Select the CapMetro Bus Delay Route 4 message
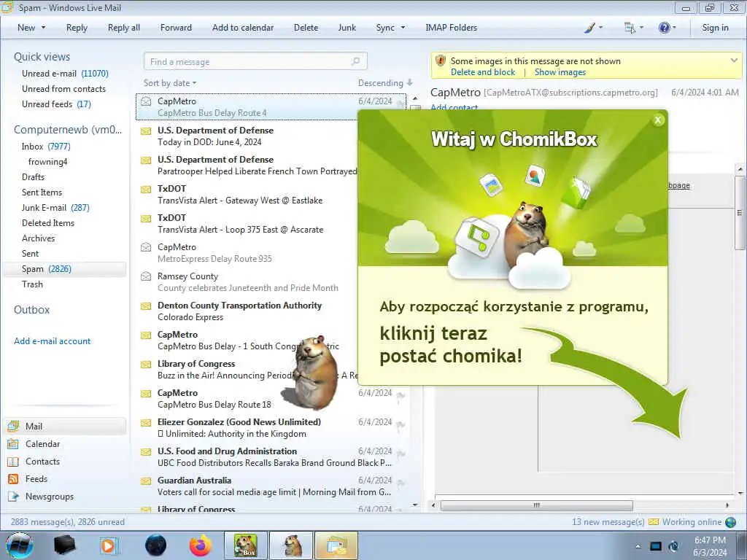This screenshot has height=560, width=747. click(271, 106)
